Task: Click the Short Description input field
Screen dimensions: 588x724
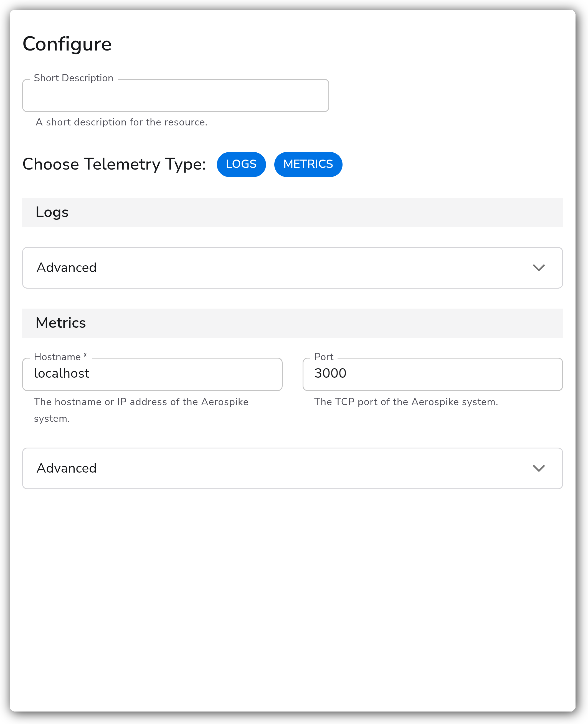Action: [176, 95]
